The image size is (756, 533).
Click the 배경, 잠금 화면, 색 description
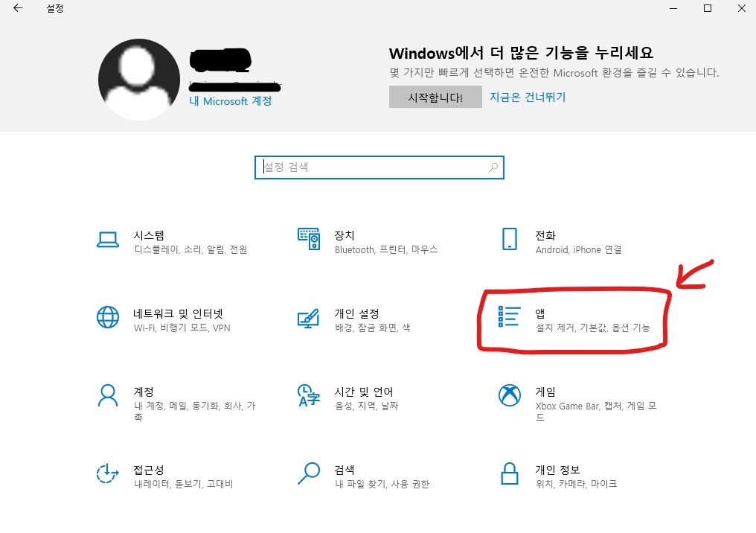coord(373,328)
